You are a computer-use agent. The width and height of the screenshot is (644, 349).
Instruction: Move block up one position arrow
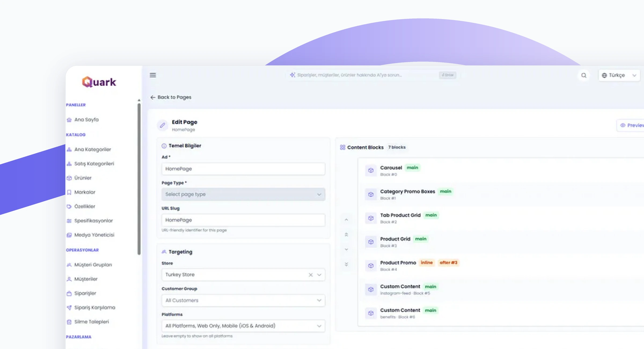pos(346,220)
